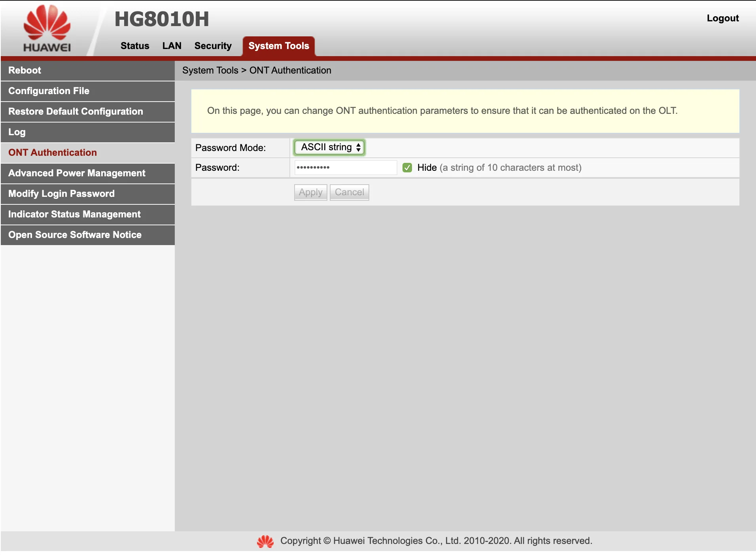Click the small Huawei logo in footer
Screen dimensions: 756x555
pos(265,541)
